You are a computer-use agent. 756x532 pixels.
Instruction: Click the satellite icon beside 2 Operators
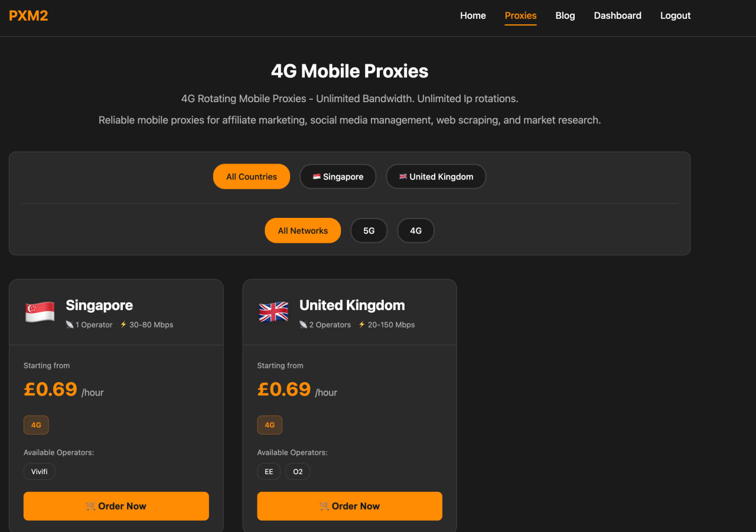[x=303, y=325]
